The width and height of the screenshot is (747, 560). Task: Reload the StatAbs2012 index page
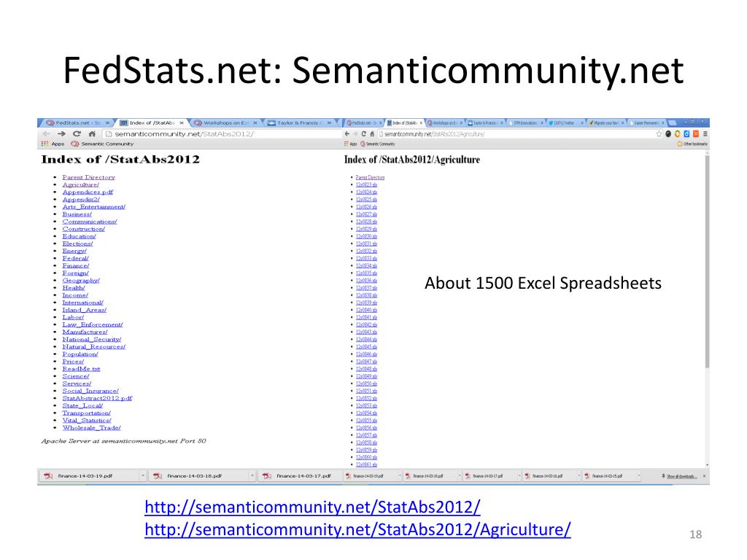point(77,134)
